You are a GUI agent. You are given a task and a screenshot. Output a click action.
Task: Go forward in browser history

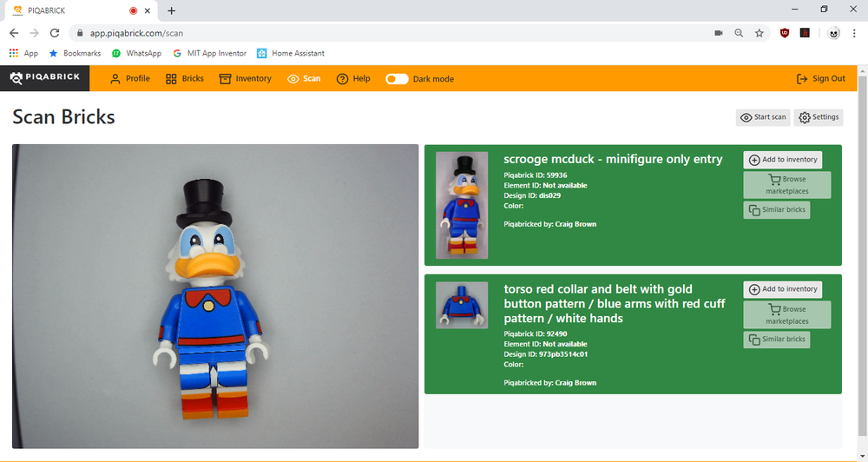click(x=35, y=33)
